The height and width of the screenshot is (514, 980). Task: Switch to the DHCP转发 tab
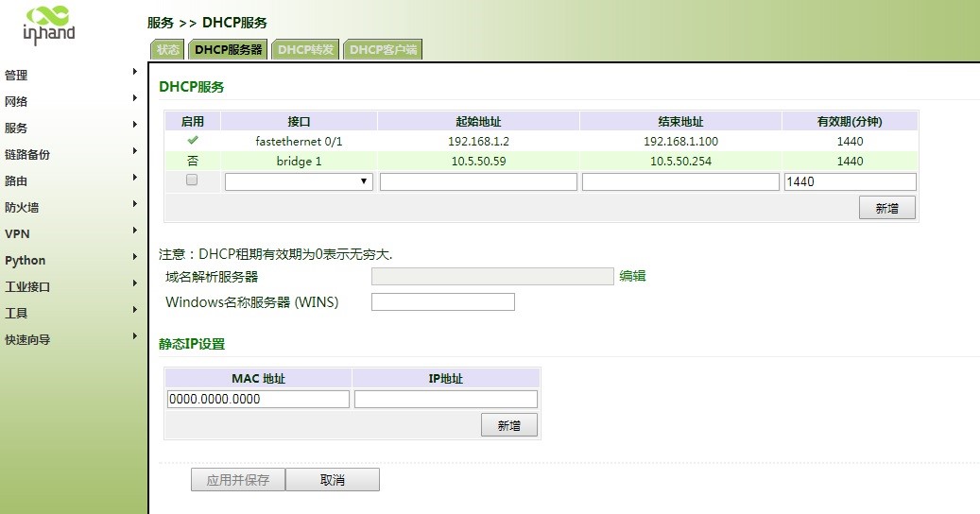click(306, 50)
